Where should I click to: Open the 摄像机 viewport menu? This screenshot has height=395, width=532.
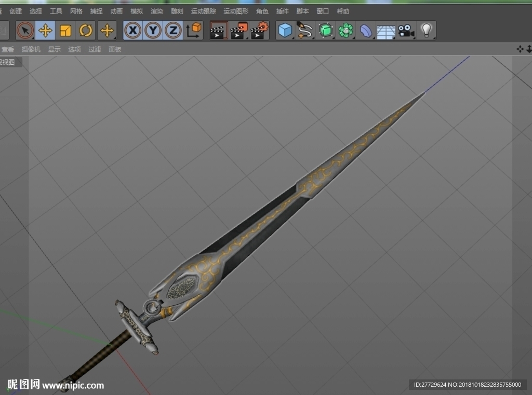31,49
